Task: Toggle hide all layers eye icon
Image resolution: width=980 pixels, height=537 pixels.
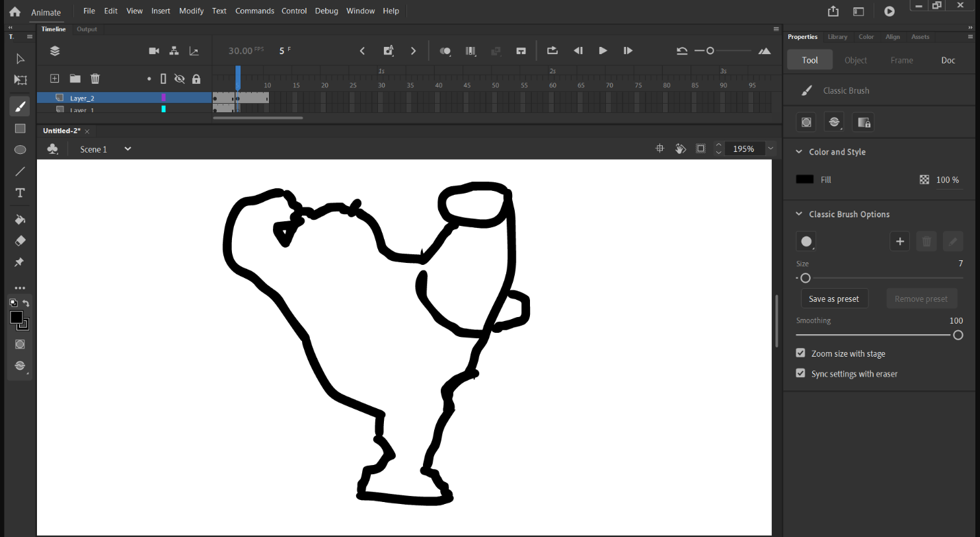Action: 179,79
